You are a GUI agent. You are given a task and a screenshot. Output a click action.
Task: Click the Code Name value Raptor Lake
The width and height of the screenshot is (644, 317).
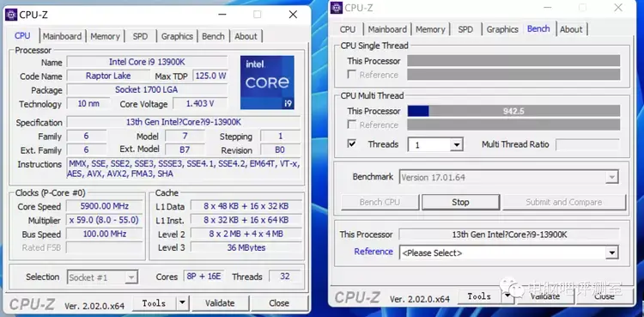108,76
